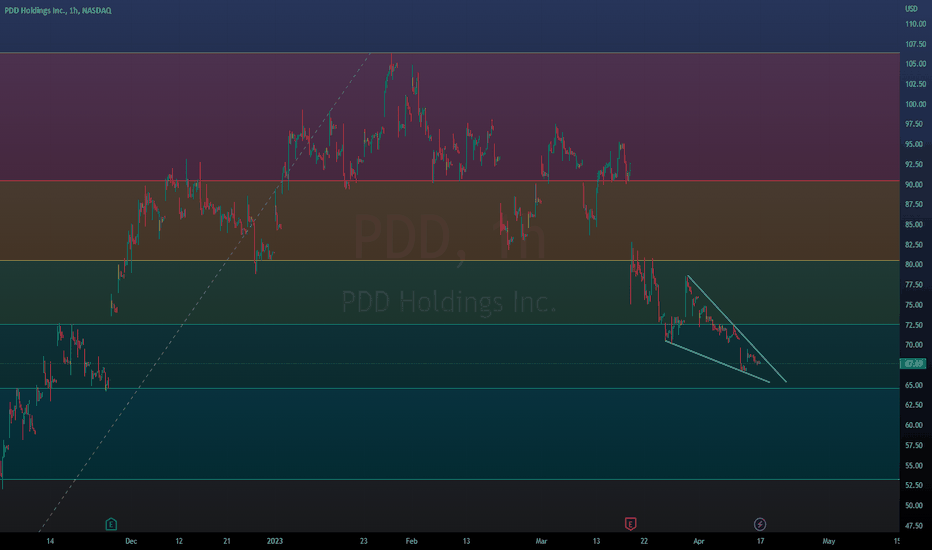Viewport: 932px width, 550px height.
Task: Click the 55.00 price axis label
Action: [x=915, y=465]
